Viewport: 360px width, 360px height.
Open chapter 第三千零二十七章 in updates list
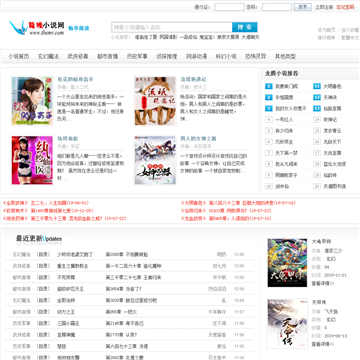[x=133, y=277]
